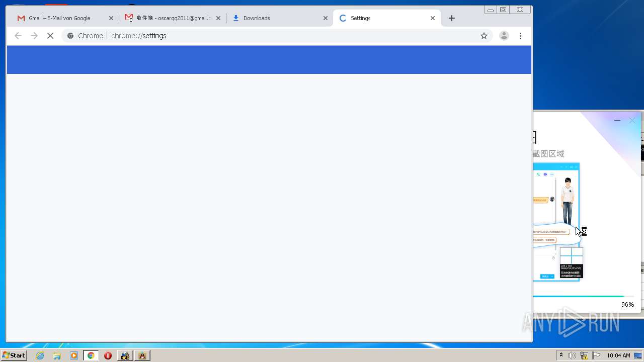Click the 96% progress text
The width and height of the screenshot is (644, 362).
(x=627, y=305)
